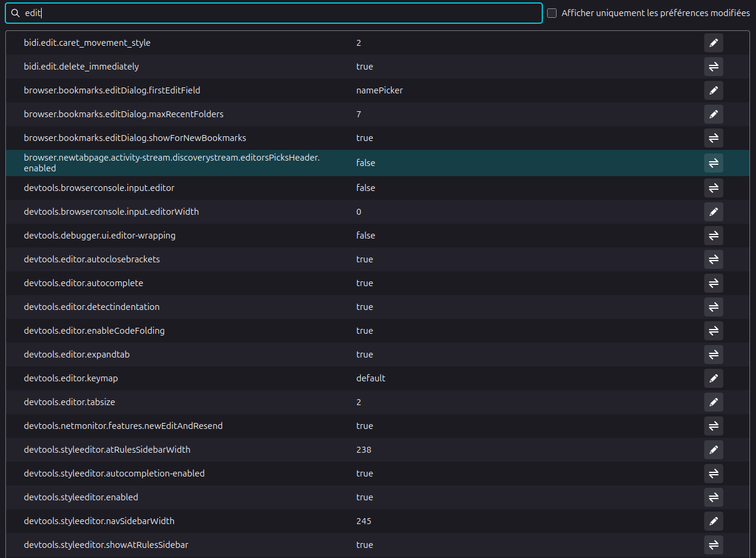The image size is (756, 558).
Task: Click the value 238
Action: [364, 450]
